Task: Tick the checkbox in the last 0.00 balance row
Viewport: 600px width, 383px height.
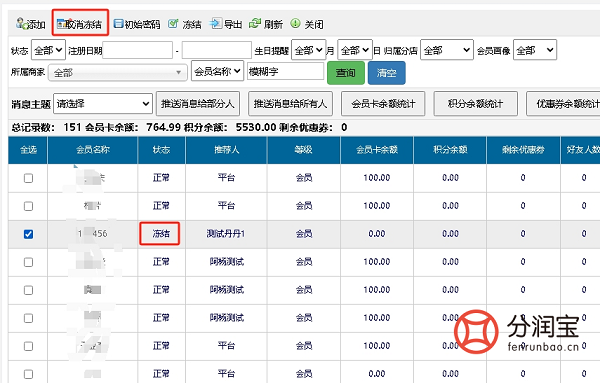Action: pyautogui.click(x=28, y=374)
